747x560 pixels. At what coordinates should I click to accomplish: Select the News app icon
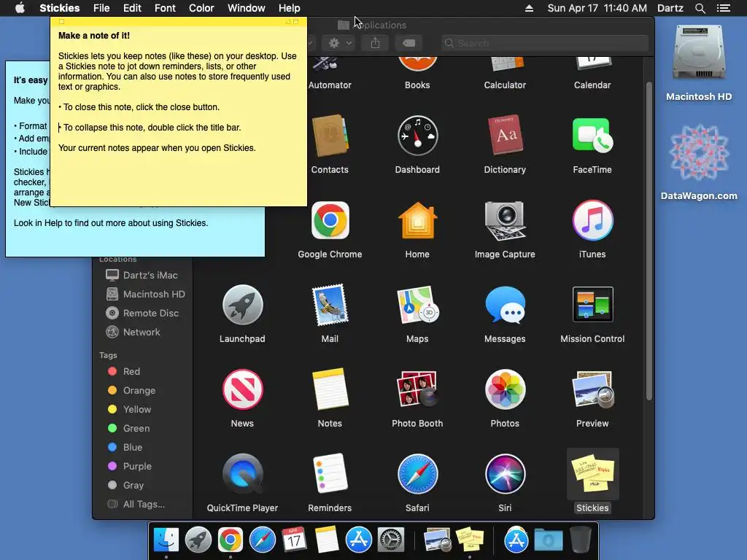click(x=242, y=389)
